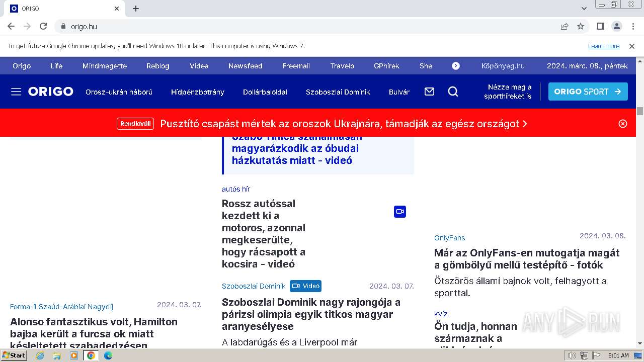The height and width of the screenshot is (362, 644).
Task: Open Windows Start menu
Action: [x=14, y=355]
